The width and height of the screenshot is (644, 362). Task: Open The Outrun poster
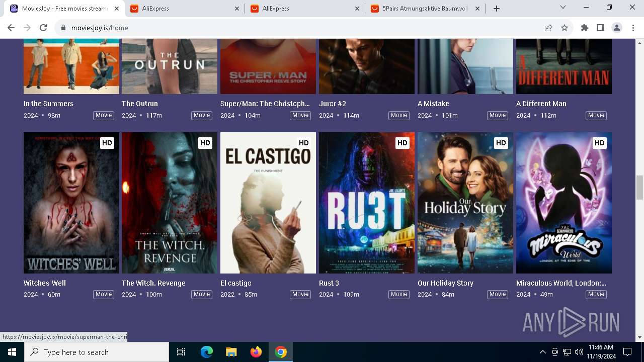[x=170, y=66]
